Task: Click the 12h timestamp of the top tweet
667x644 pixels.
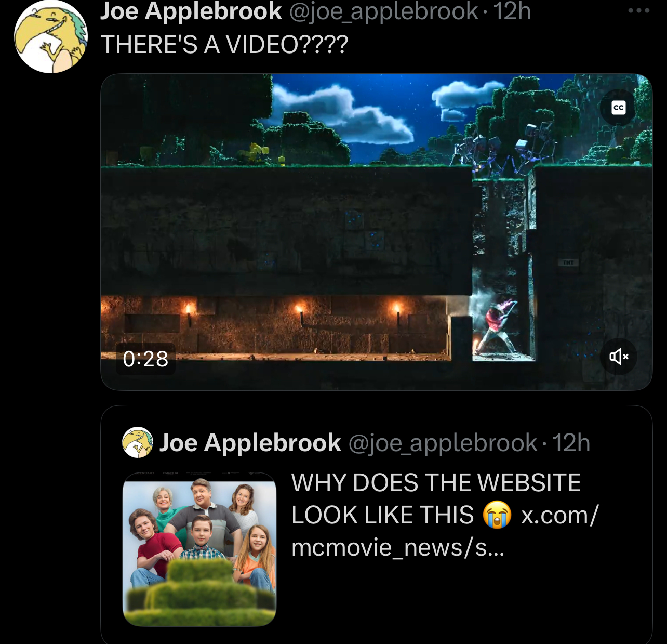Action: tap(512, 11)
